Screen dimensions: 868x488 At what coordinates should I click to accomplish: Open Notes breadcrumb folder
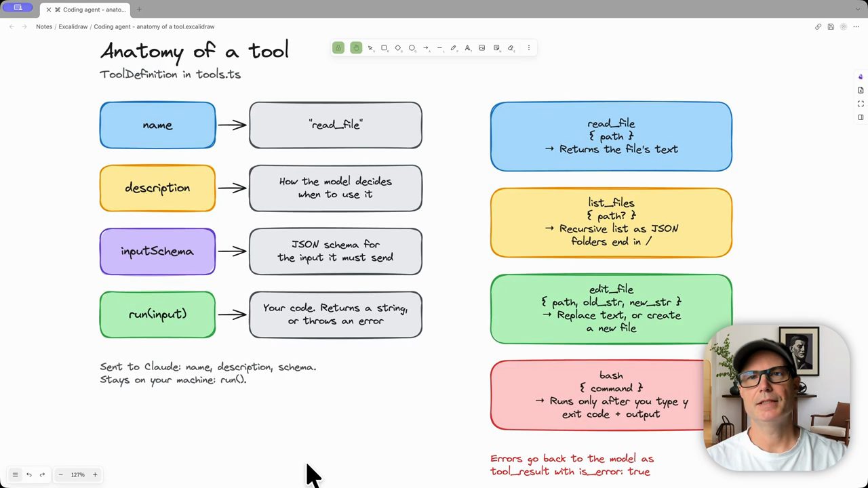point(44,26)
